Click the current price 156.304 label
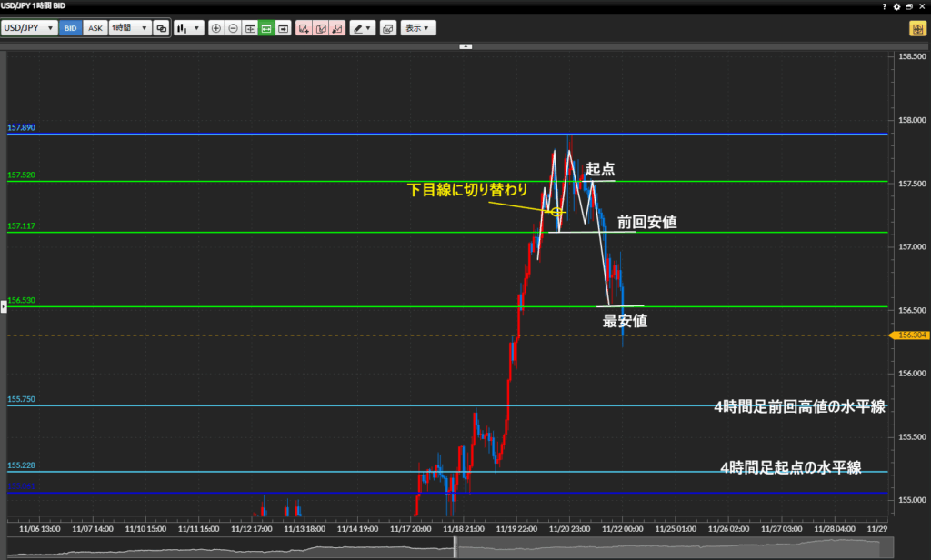This screenshot has height=560, width=931. tap(909, 335)
